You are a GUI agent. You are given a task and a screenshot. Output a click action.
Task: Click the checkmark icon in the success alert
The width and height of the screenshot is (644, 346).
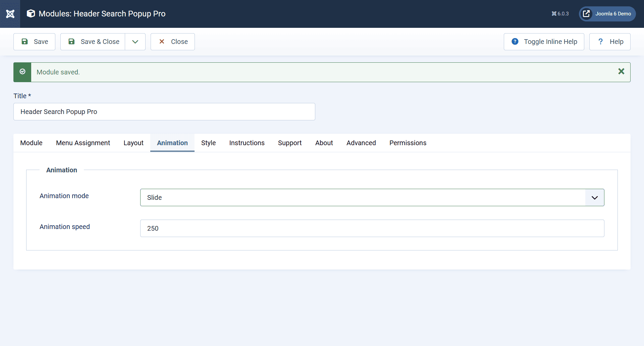point(22,72)
